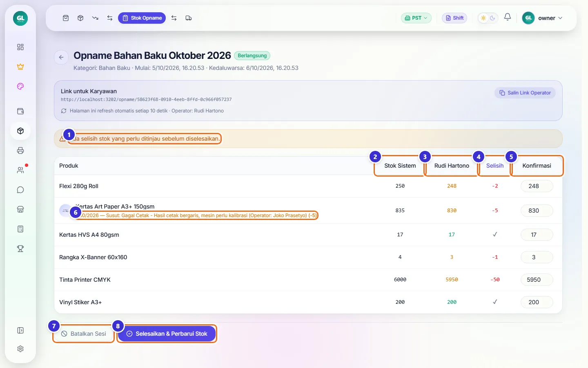Edit confirmation field for Kertas Art Paper A3+
This screenshot has height=368, width=588.
537,211
